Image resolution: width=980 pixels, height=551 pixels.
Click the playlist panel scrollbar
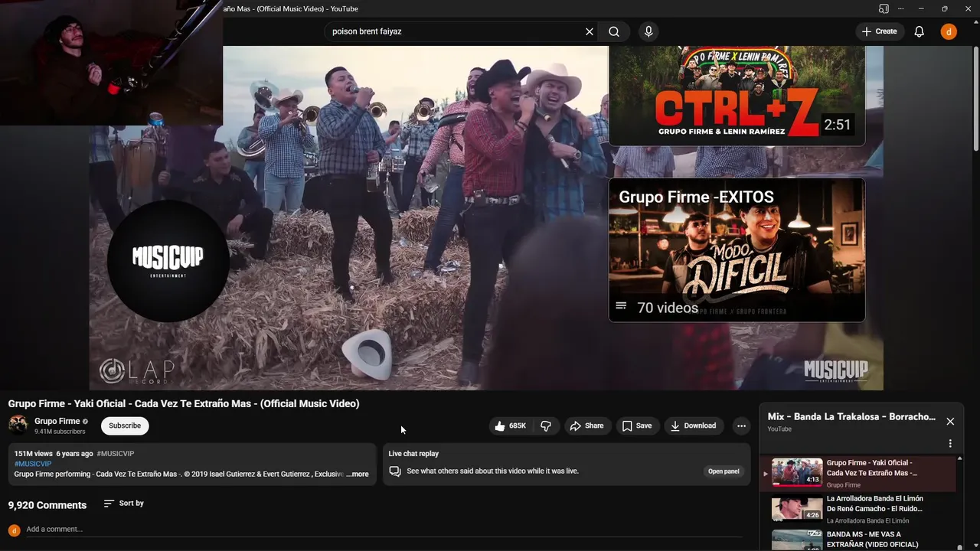(959, 501)
